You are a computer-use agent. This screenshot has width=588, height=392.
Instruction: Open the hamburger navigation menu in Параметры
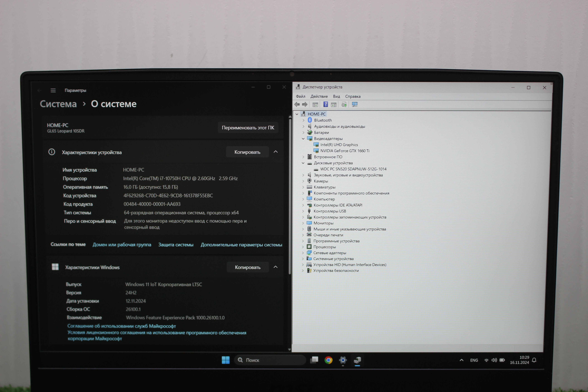click(53, 90)
